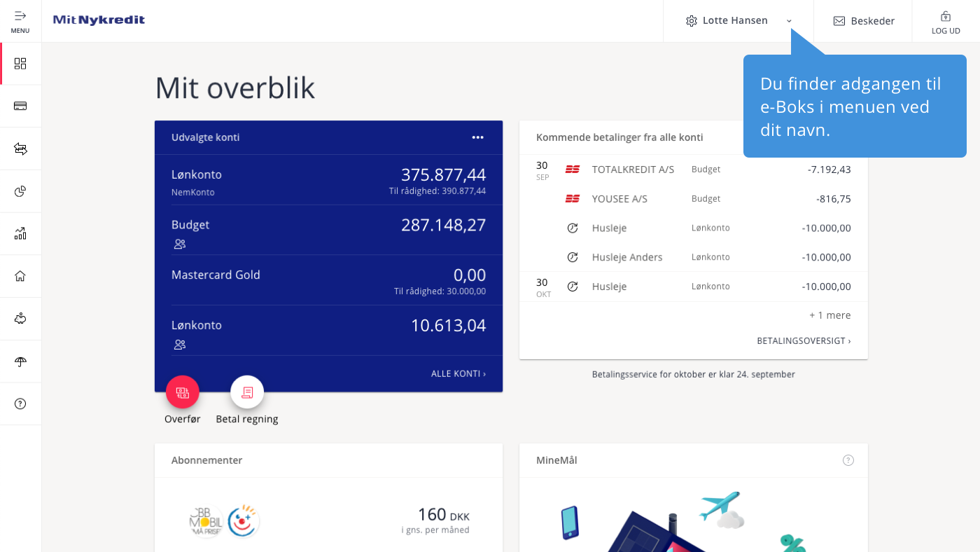This screenshot has width=980, height=552.
Task: Click the transfers arrows sidebar icon
Action: click(20, 149)
